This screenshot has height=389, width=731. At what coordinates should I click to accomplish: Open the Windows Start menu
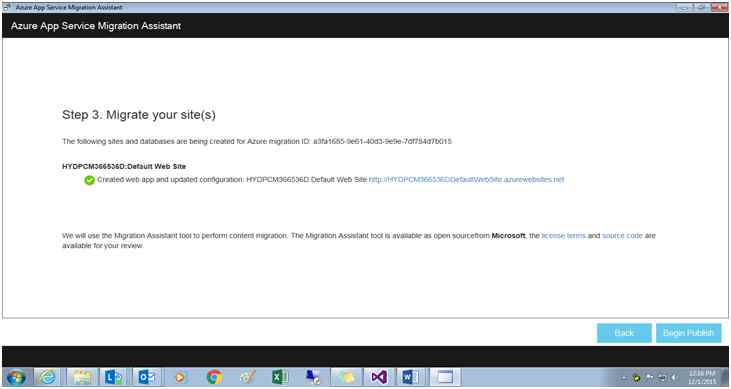point(16,377)
